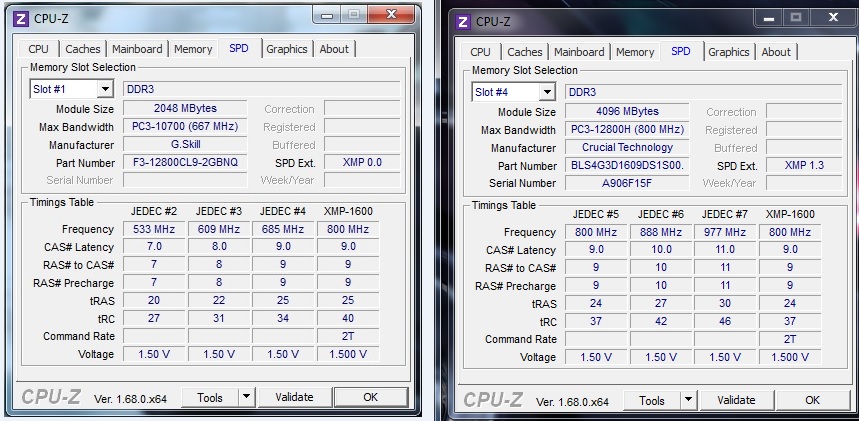Image resolution: width=859 pixels, height=421 pixels.
Task: Select PC3-10700 (667 MHz) max bandwidth value
Action: point(185,127)
